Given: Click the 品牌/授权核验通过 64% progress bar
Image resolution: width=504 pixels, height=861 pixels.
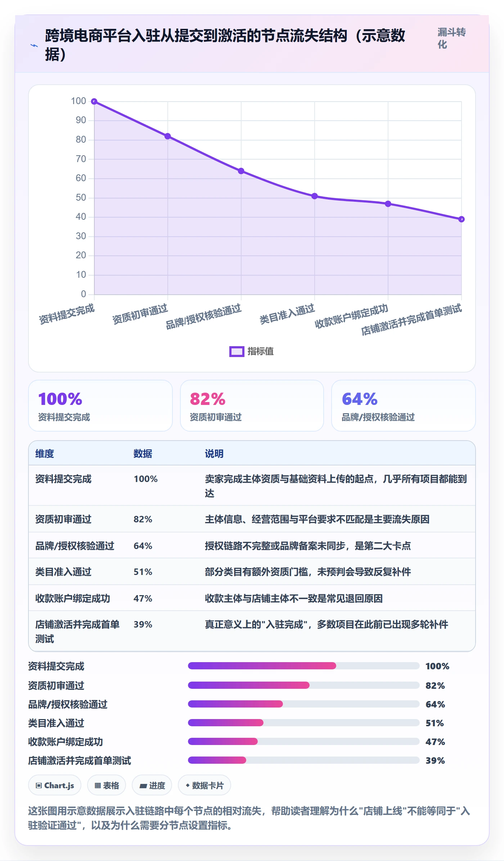Looking at the screenshot, I should 303,704.
